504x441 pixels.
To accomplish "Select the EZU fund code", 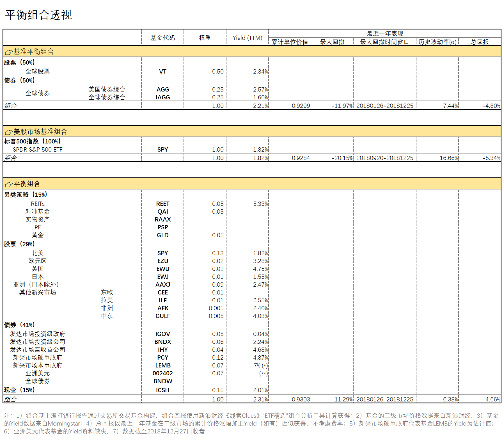I will [x=163, y=261].
